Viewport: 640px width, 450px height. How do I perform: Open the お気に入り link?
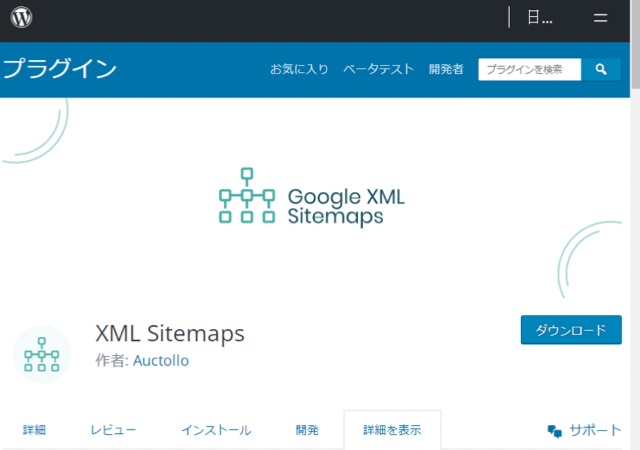(299, 69)
